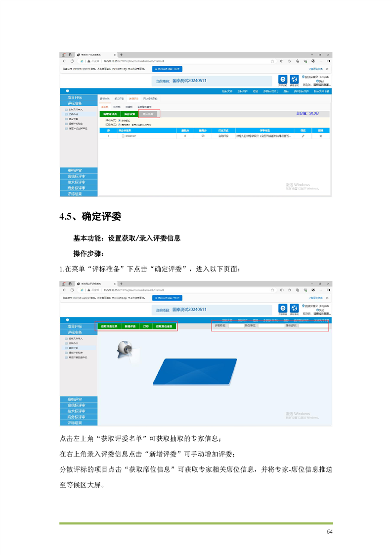Click the browser refresh icon in upper screenshot
This screenshot has height=555, width=392.
[82, 61]
